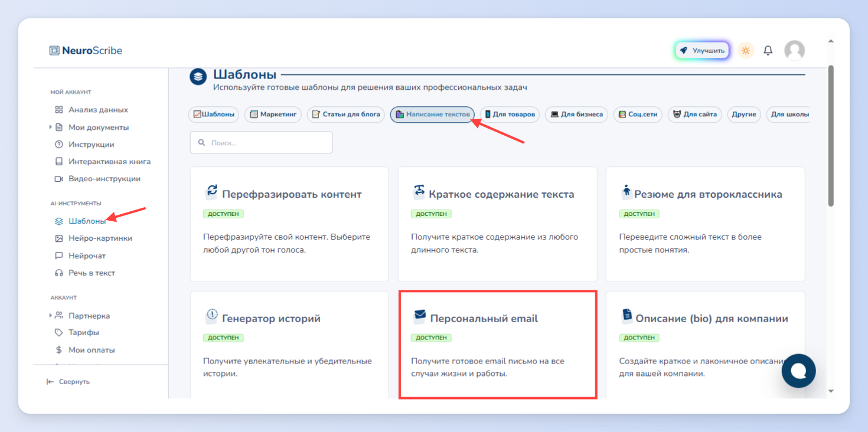Expand the Мои документы tree arrow
This screenshot has width=868, height=432.
(x=50, y=127)
